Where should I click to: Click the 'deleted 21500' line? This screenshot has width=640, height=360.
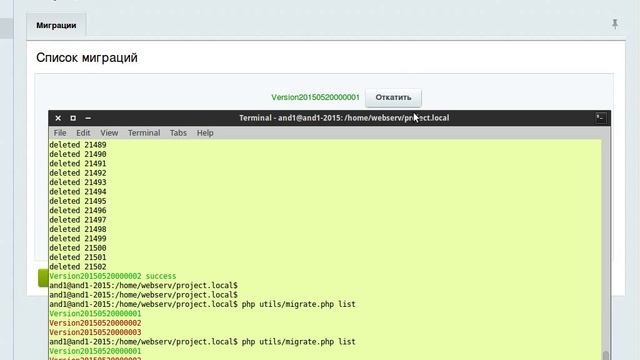click(x=78, y=248)
